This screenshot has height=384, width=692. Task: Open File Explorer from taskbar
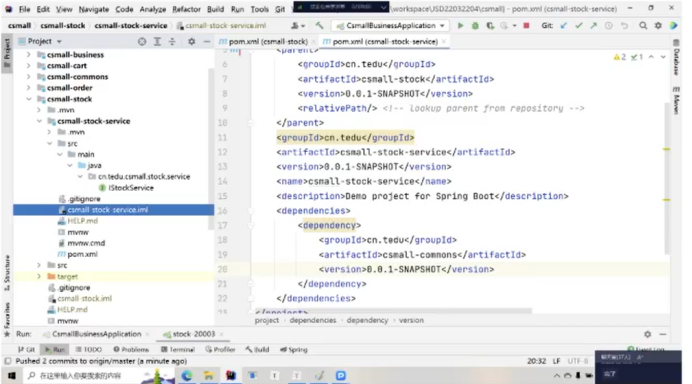click(209, 376)
